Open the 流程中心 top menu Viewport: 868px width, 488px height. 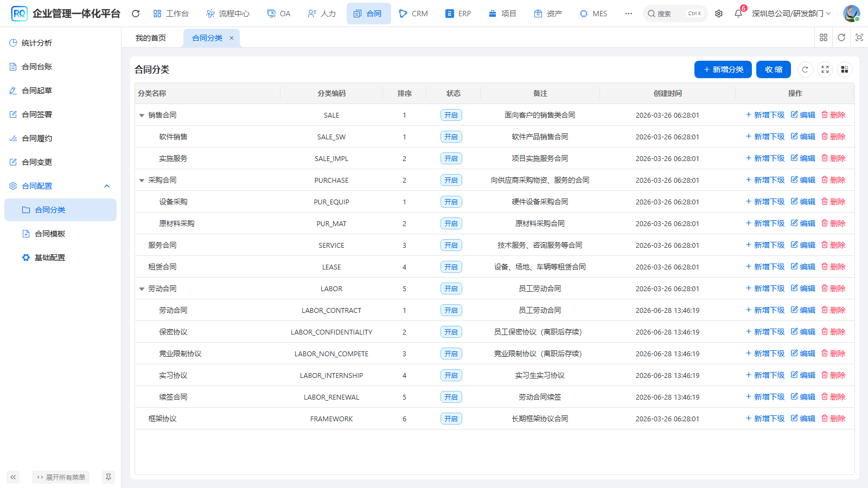pyautogui.click(x=228, y=14)
